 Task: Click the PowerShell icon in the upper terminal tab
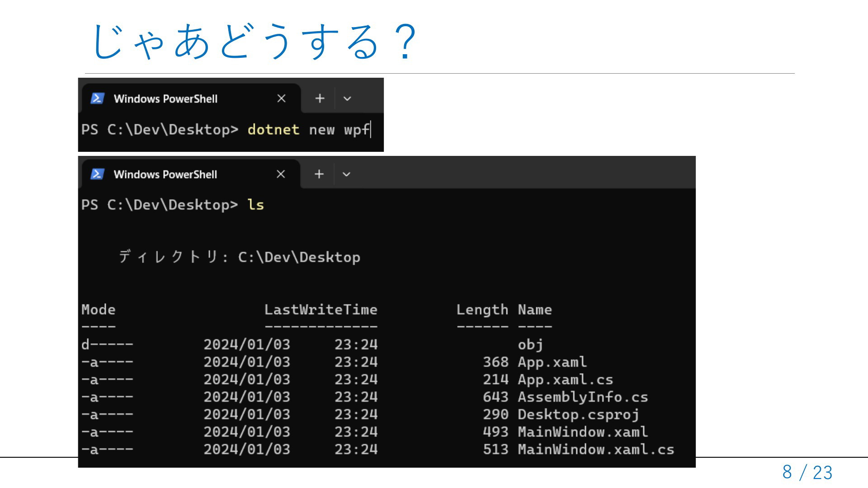point(97,99)
